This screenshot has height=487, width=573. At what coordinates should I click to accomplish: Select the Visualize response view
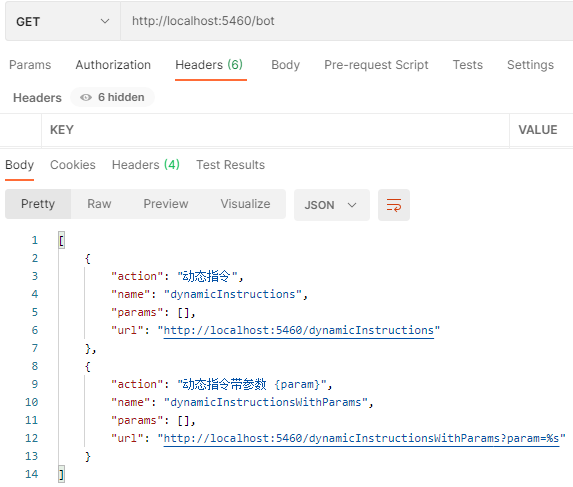(x=245, y=204)
